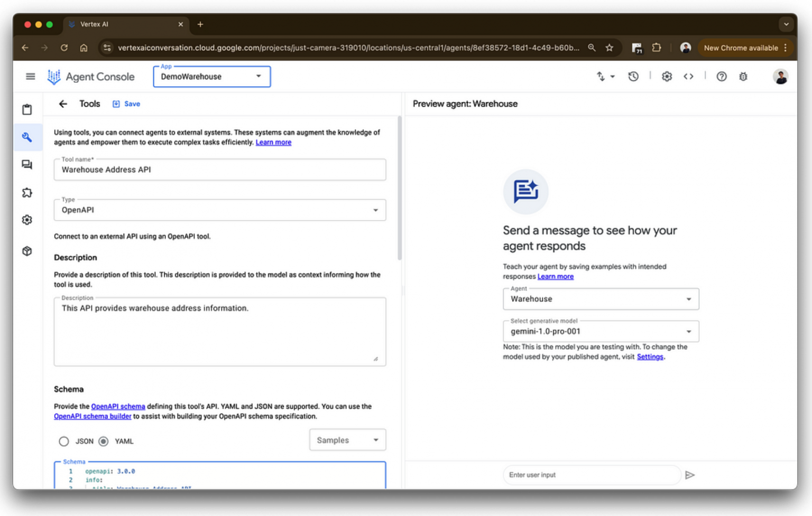Open the package/deploy icon at sidebar bottom

[x=27, y=251]
